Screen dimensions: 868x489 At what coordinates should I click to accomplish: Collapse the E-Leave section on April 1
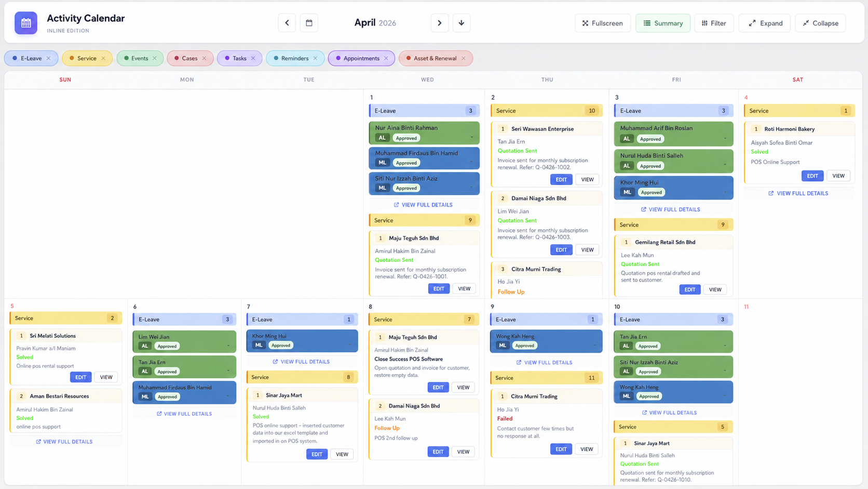click(424, 111)
